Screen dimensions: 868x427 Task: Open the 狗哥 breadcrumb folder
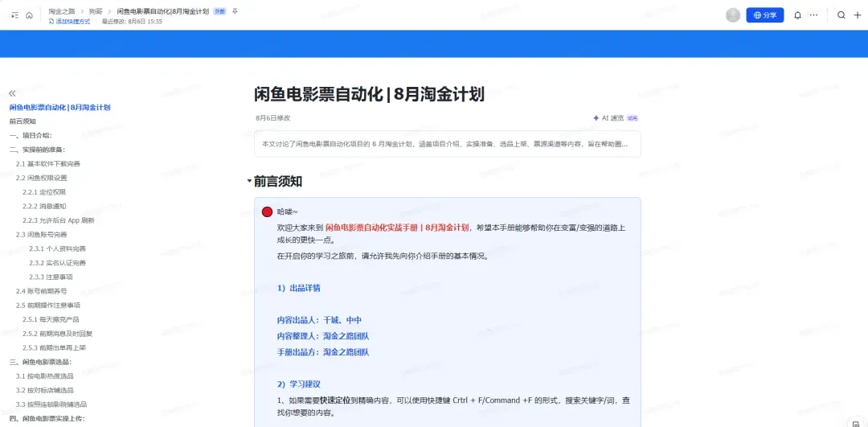pos(95,11)
